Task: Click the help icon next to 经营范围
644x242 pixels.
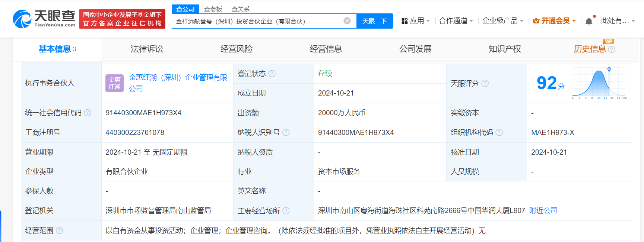Action: 60,230
